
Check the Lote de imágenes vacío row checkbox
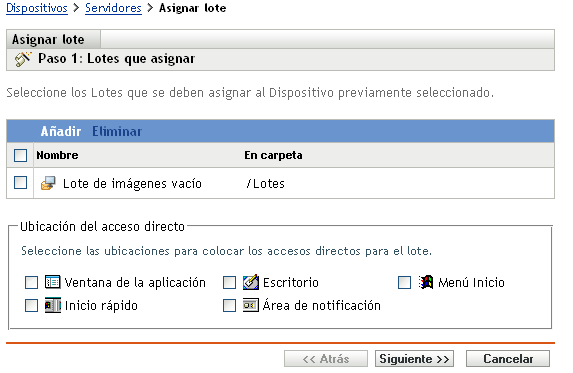[x=20, y=183]
